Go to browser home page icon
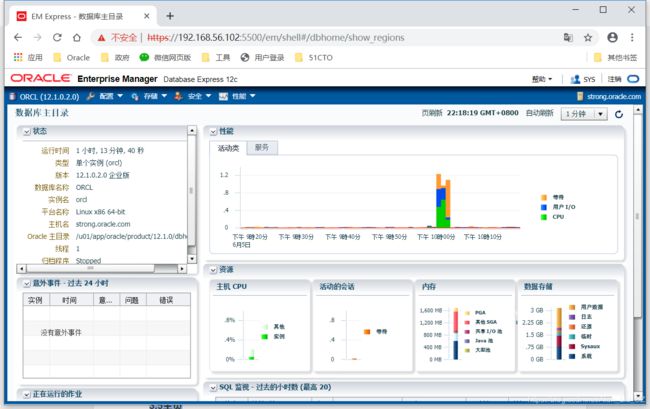Viewport: 650px width, 409px height. (x=77, y=37)
